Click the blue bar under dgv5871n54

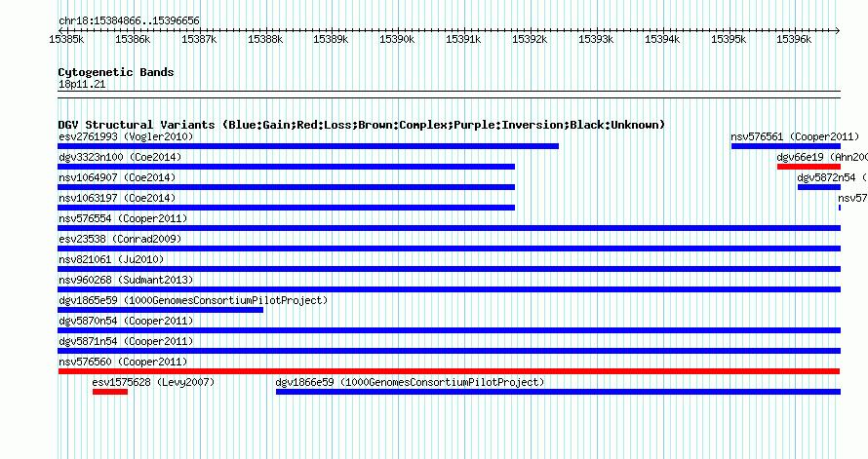tap(449, 351)
